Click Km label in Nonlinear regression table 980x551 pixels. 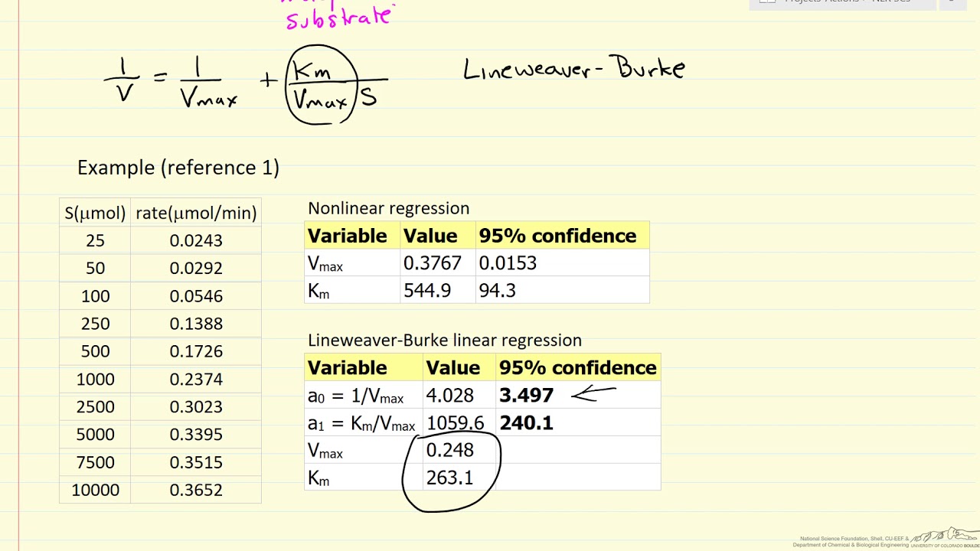tap(318, 292)
